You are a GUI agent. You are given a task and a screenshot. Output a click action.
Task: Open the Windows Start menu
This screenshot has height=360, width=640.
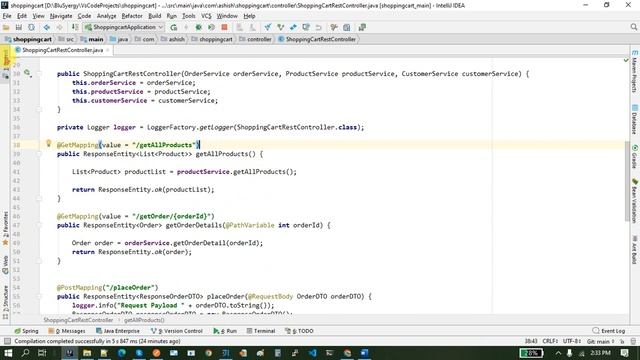[x=8, y=353]
